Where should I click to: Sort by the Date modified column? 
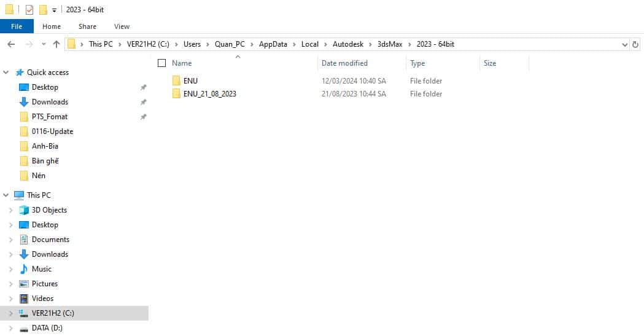[x=344, y=63]
